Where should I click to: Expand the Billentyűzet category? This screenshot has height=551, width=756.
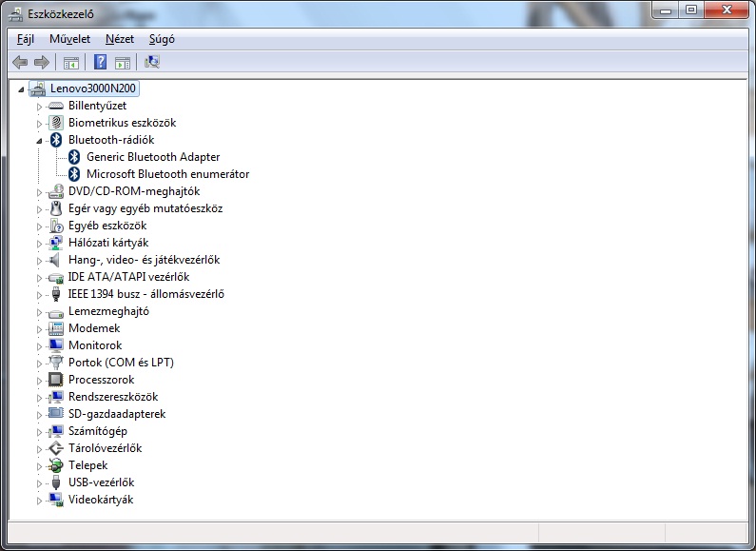pos(39,107)
